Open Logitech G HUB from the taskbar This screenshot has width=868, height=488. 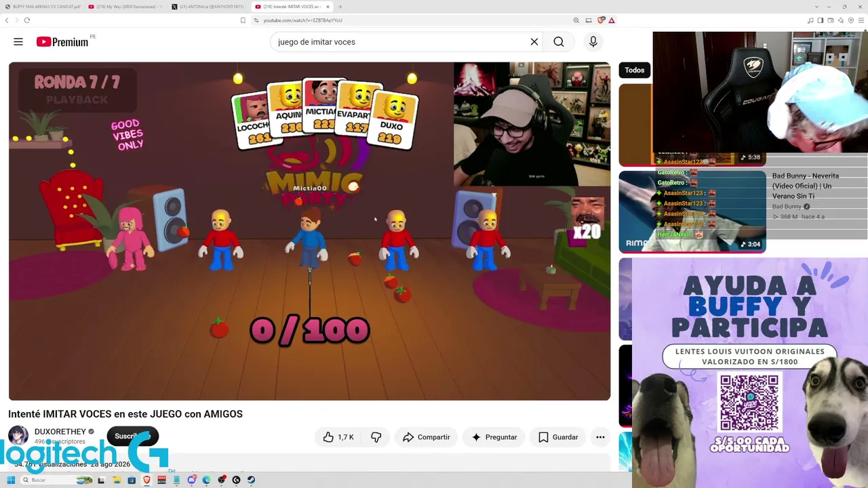pos(236,480)
